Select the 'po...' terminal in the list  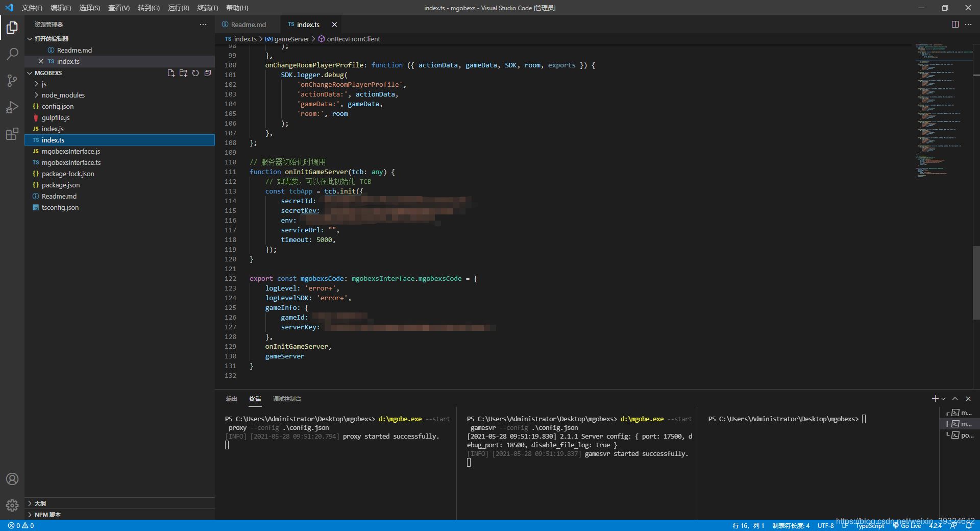pos(960,435)
